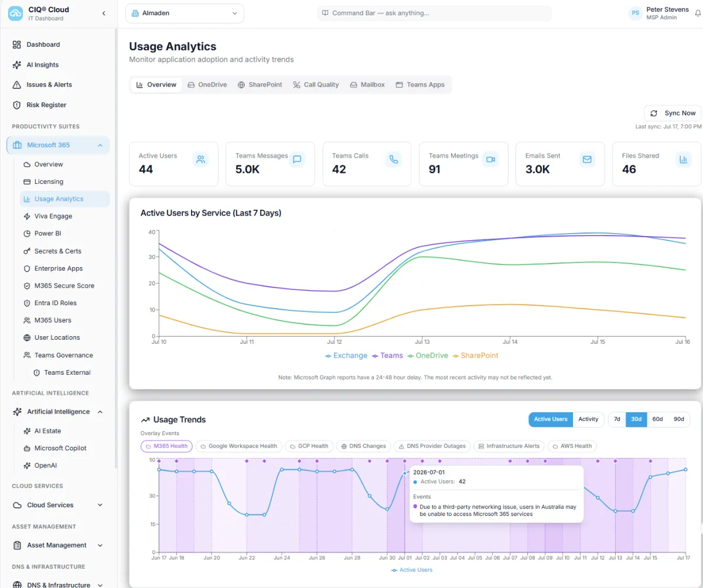This screenshot has width=703, height=588.
Task: Open Microsoft Copilot in the sidebar
Action: tap(64, 448)
